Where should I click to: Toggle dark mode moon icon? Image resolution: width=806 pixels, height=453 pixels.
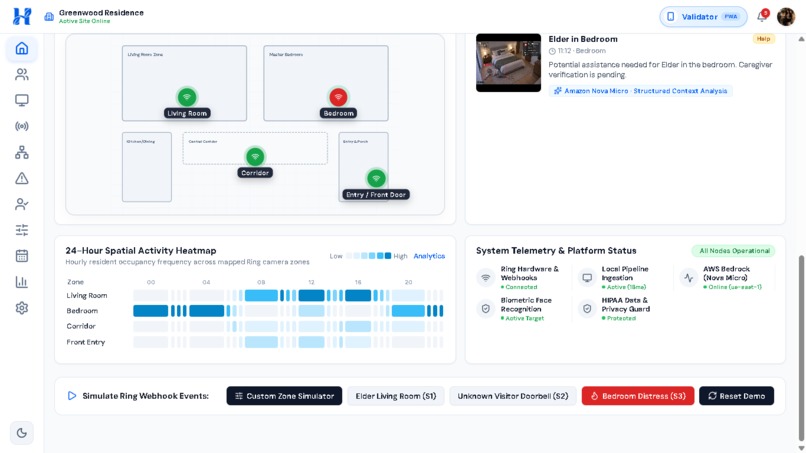tap(22, 433)
